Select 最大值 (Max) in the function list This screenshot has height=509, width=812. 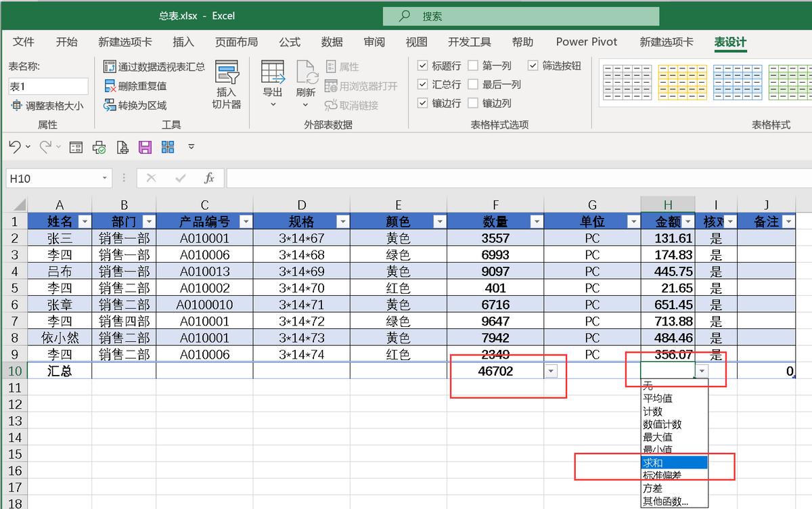674,437
